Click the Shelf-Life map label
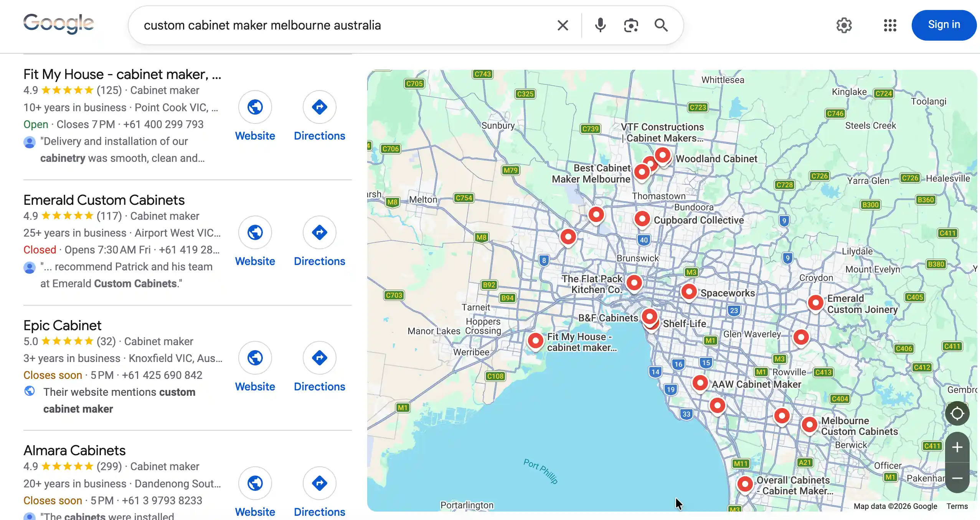Image resolution: width=980 pixels, height=520 pixels. point(685,324)
